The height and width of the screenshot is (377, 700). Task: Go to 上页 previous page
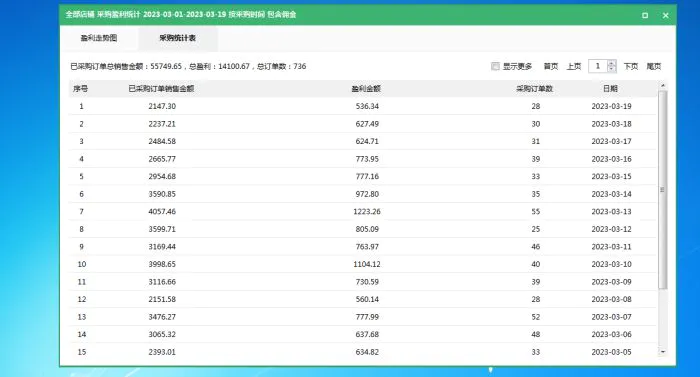tap(574, 66)
